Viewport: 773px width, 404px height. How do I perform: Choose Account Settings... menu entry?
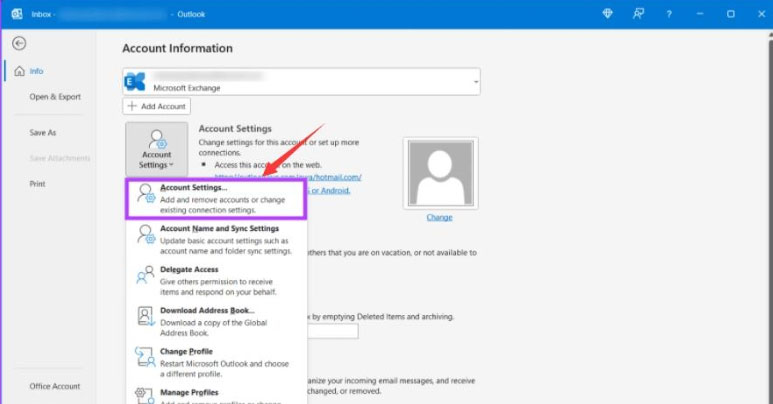(x=216, y=198)
